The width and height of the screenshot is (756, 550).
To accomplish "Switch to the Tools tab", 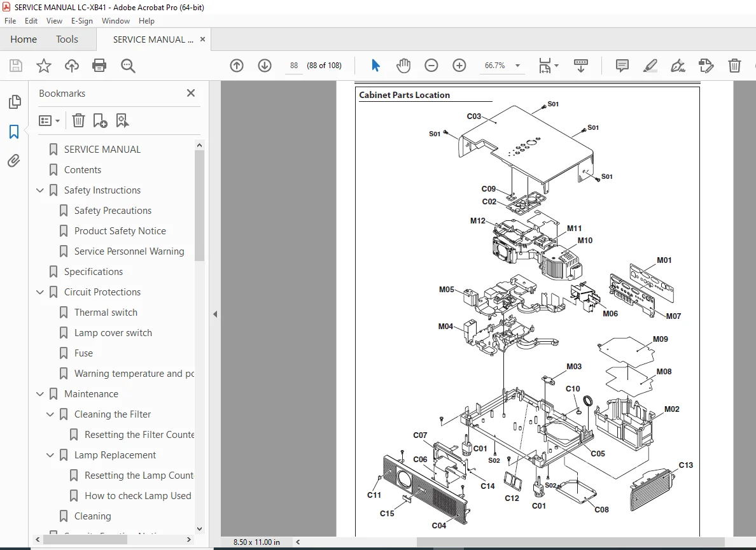I will coord(67,39).
